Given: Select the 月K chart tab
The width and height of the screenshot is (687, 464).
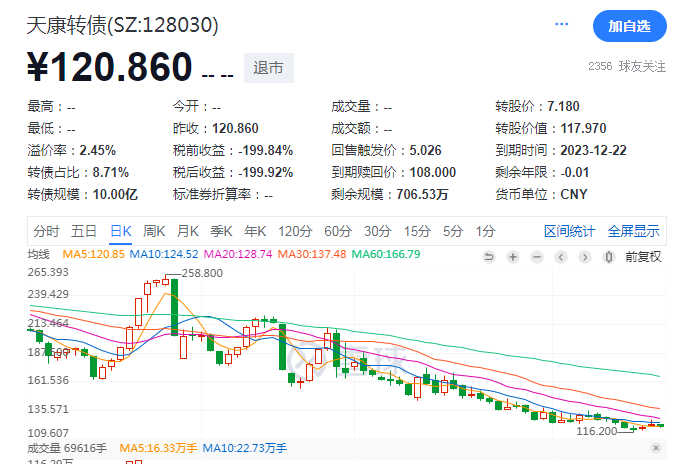Looking at the screenshot, I should [x=188, y=231].
